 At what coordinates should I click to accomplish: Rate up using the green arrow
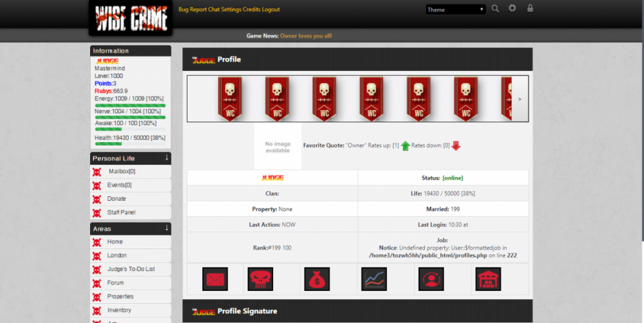(405, 146)
